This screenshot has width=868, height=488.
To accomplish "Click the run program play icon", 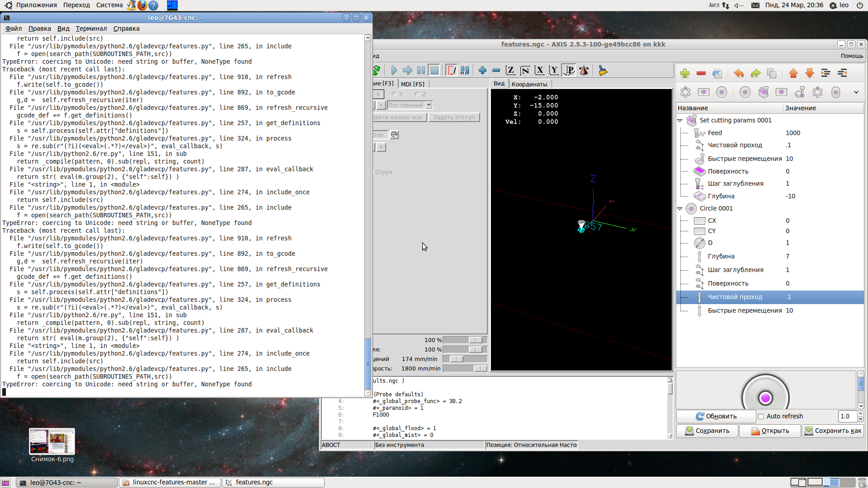I will pyautogui.click(x=394, y=70).
